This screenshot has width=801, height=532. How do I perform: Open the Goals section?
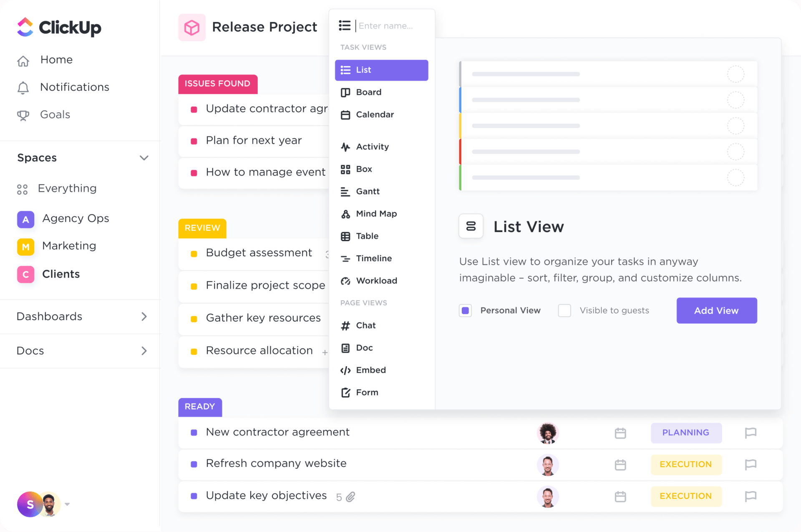55,114
